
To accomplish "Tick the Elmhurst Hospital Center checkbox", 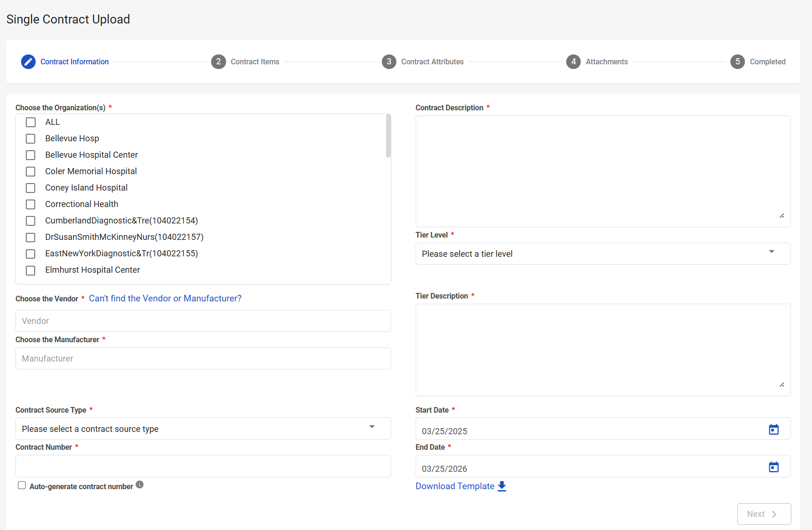I will 30,270.
